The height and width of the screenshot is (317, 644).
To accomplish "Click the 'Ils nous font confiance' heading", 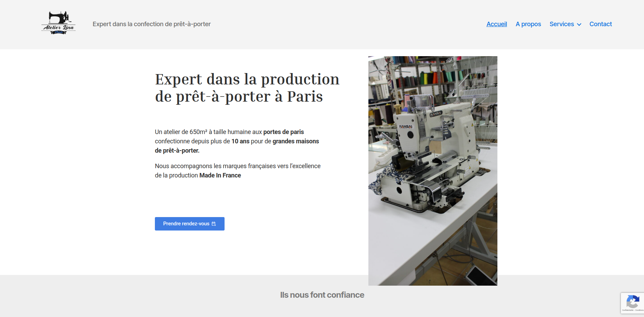I will tap(322, 295).
